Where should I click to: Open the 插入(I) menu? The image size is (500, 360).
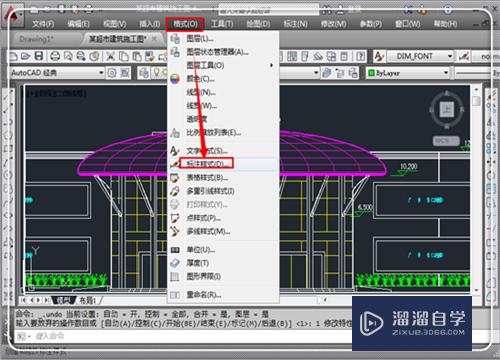click(149, 24)
